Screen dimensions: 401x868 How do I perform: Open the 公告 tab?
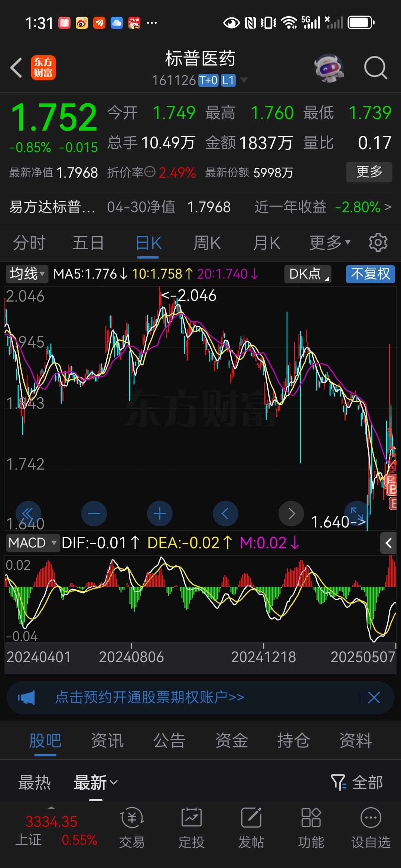(169, 741)
